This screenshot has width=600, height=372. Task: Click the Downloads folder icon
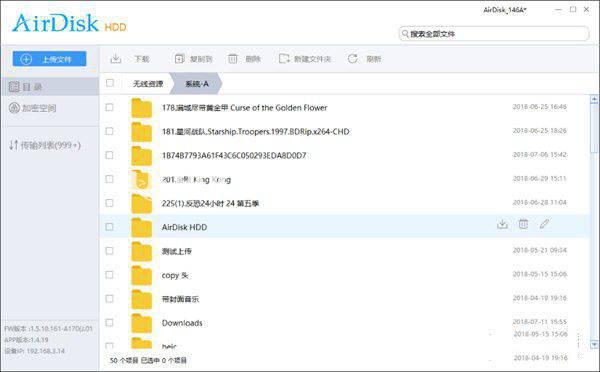click(142, 323)
